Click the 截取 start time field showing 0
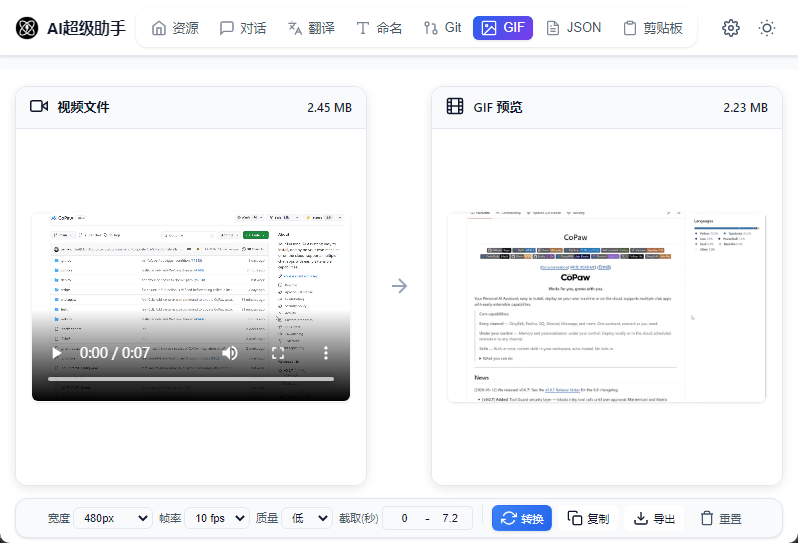This screenshot has height=543, width=798. click(404, 518)
